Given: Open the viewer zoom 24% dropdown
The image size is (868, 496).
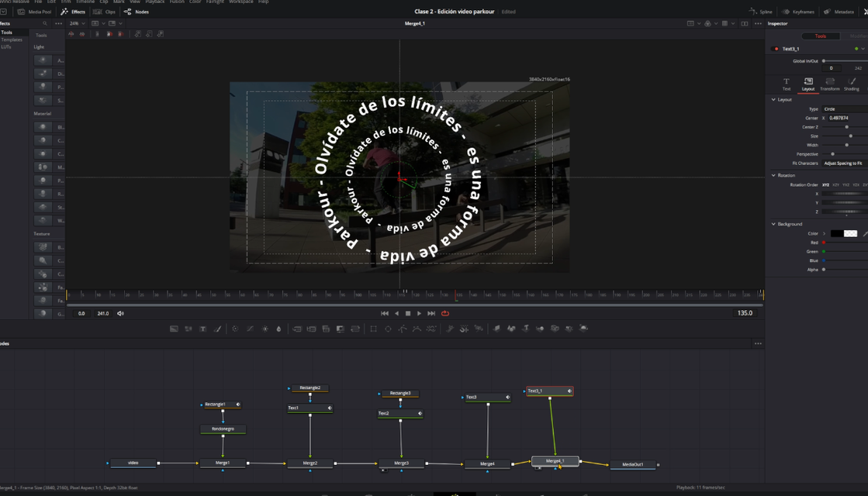Looking at the screenshot, I should (78, 23).
